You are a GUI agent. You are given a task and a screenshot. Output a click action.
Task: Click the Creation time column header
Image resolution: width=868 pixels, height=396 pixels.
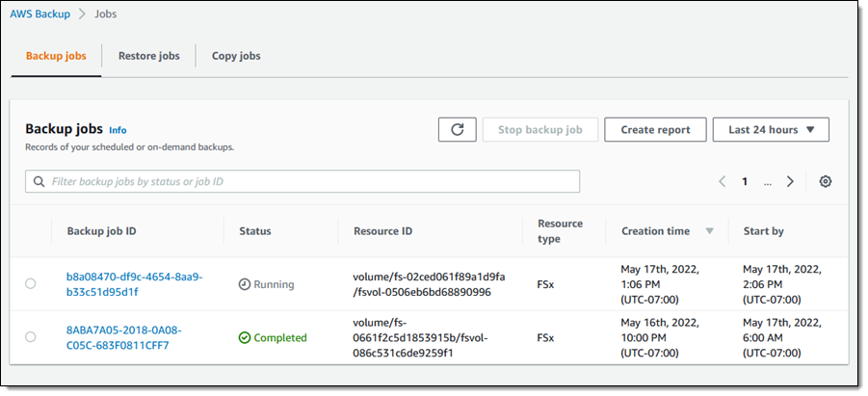[655, 231]
